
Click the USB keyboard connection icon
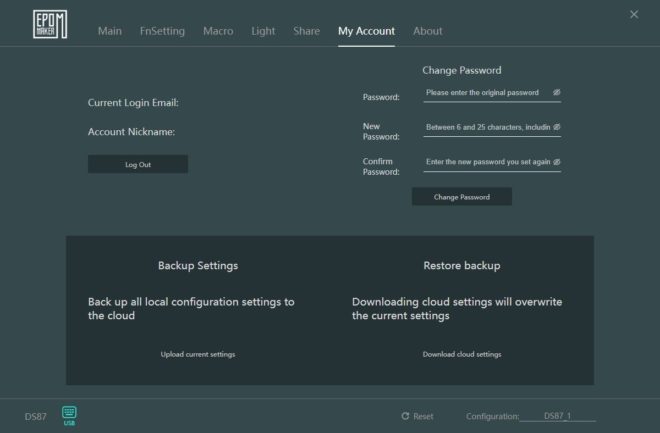(69, 416)
